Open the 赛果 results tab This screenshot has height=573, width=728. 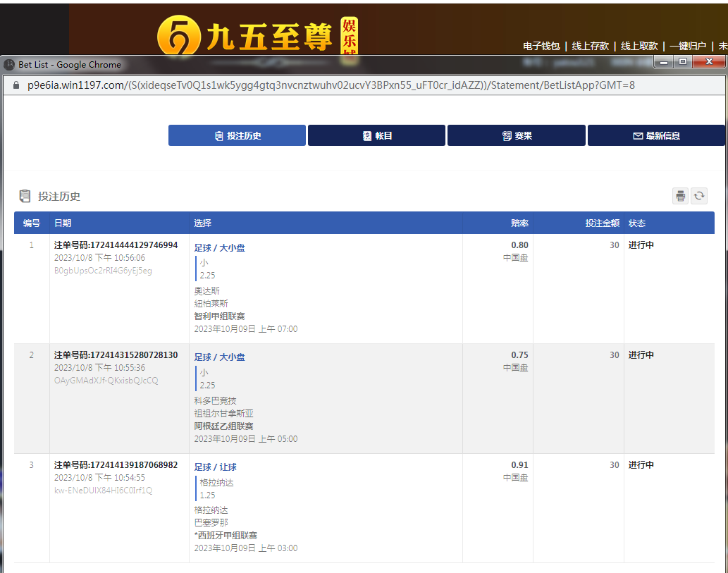pyautogui.click(x=516, y=135)
